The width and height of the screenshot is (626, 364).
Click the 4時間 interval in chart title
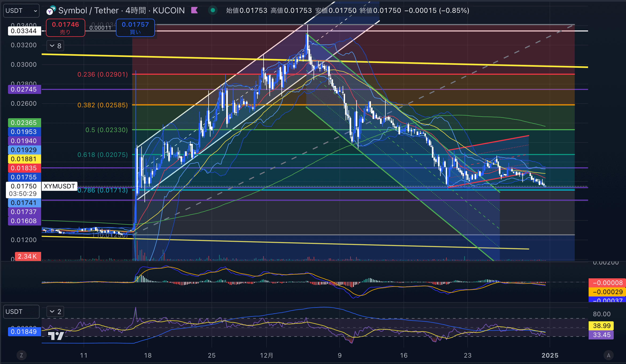pyautogui.click(x=136, y=10)
